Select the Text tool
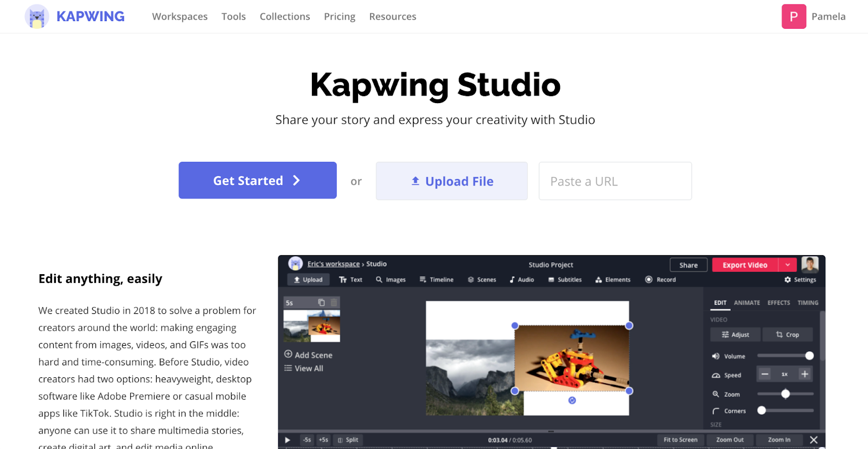This screenshot has width=868, height=449. (x=350, y=280)
